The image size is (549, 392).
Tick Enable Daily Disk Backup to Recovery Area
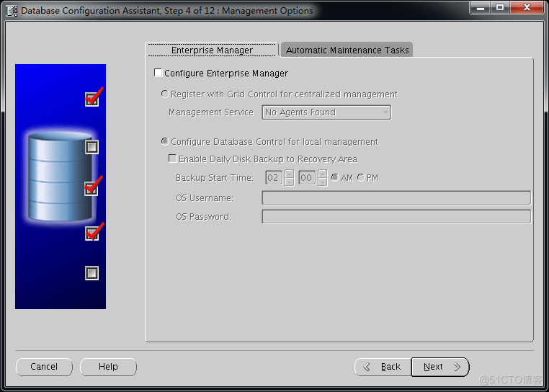(x=173, y=159)
